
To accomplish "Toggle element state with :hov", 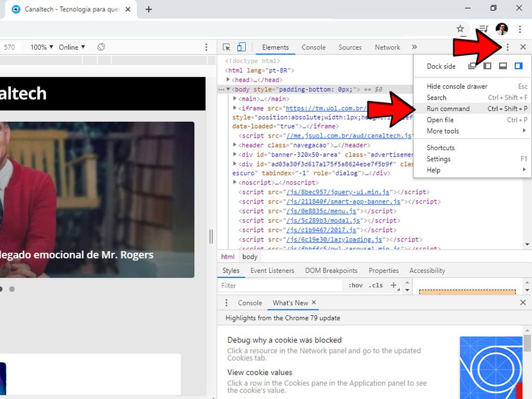I will 355,285.
